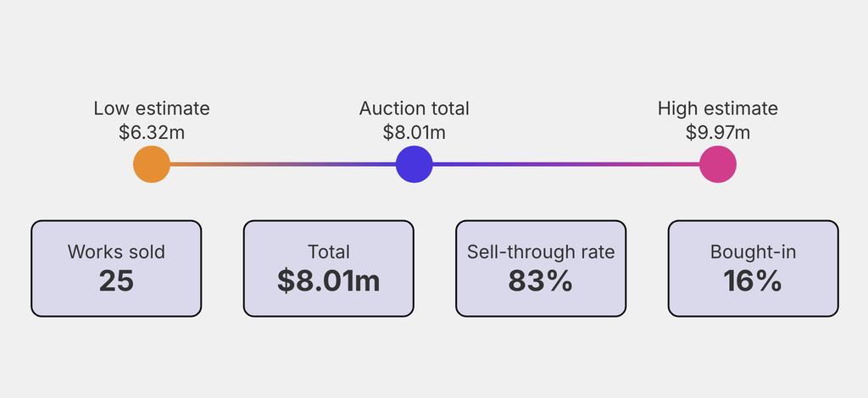The height and width of the screenshot is (398, 868).
Task: Click the "Total" label in the card
Action: click(329, 252)
